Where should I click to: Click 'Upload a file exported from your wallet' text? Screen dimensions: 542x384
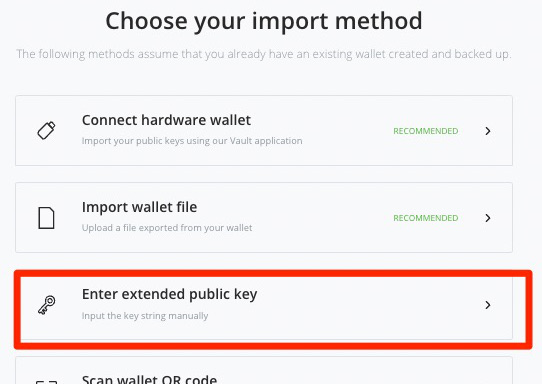coord(167,228)
